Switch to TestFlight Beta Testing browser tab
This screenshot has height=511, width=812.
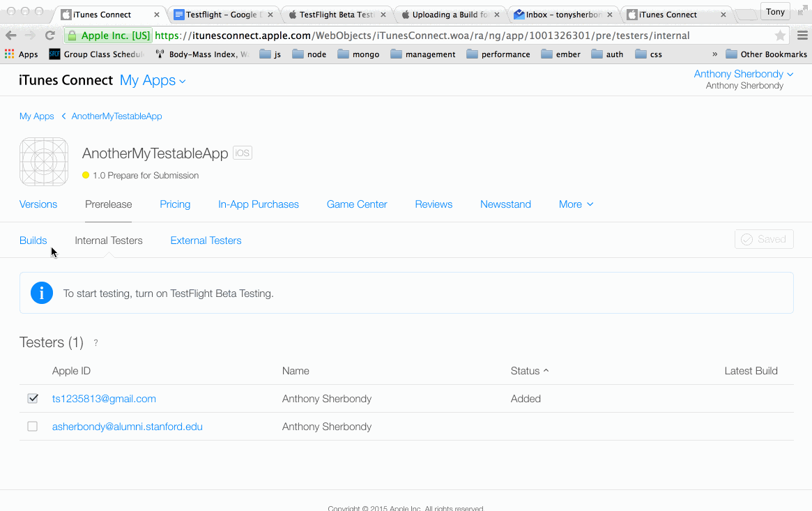point(337,15)
